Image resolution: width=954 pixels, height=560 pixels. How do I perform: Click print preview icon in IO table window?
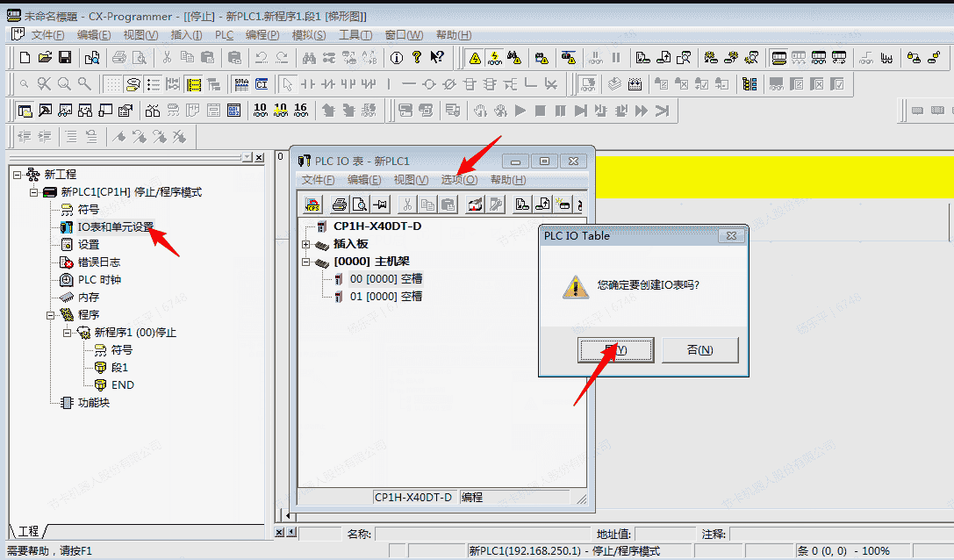click(x=358, y=205)
